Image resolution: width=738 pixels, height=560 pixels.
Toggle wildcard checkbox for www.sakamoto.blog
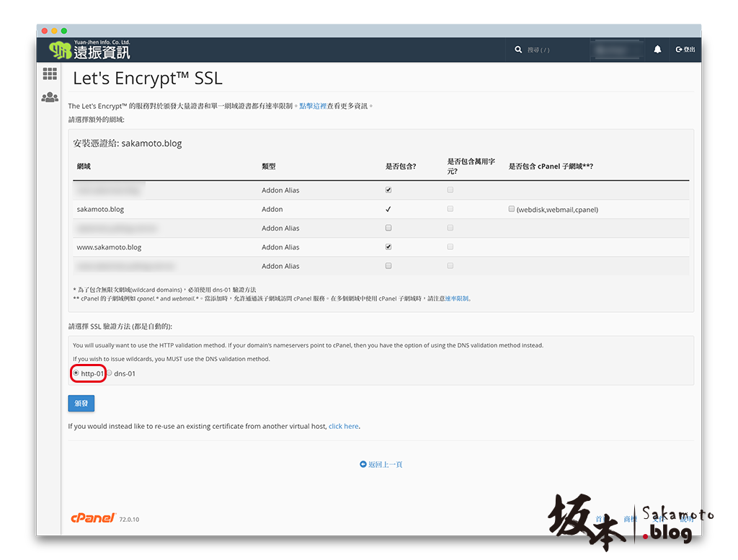point(450,246)
